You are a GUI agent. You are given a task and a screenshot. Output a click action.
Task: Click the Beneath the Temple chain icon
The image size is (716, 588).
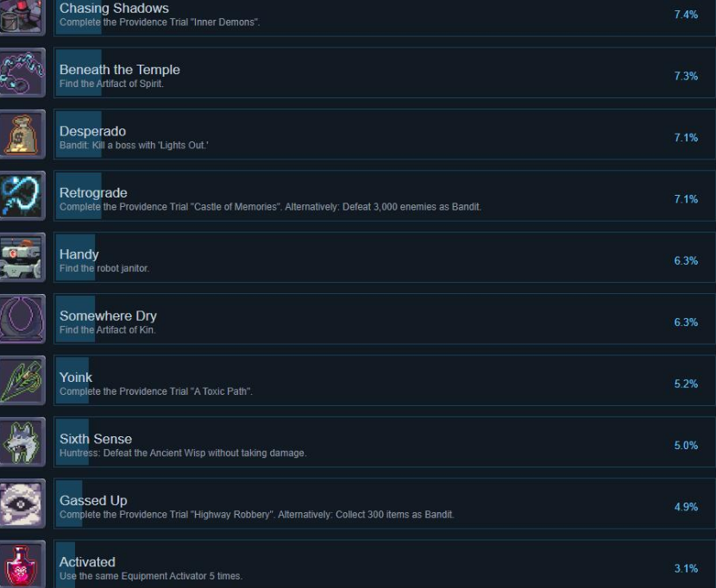[x=22, y=72]
